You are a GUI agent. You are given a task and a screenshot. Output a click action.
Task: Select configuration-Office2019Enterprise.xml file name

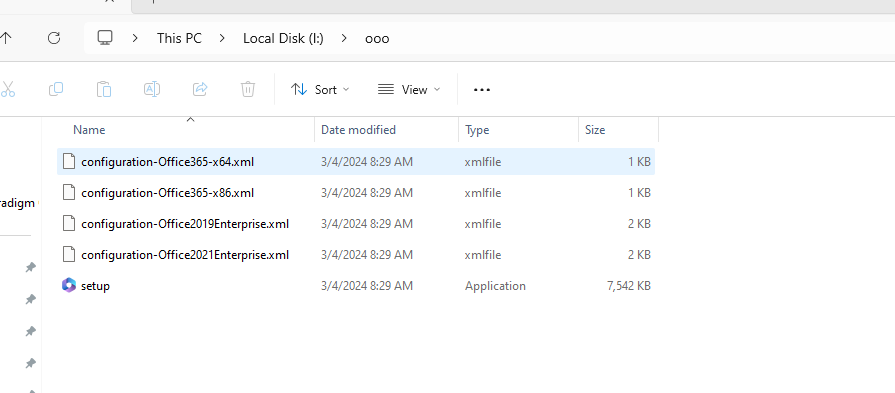pos(185,224)
